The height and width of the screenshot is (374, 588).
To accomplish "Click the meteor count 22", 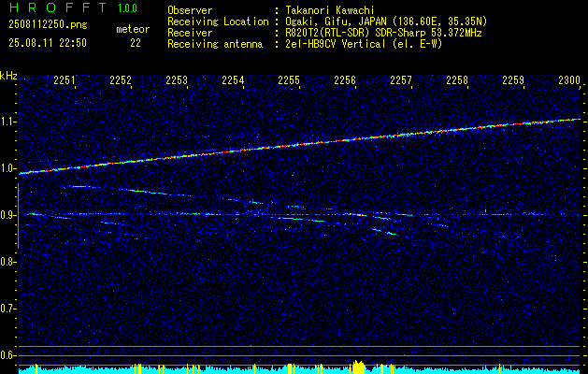I will coord(136,43).
